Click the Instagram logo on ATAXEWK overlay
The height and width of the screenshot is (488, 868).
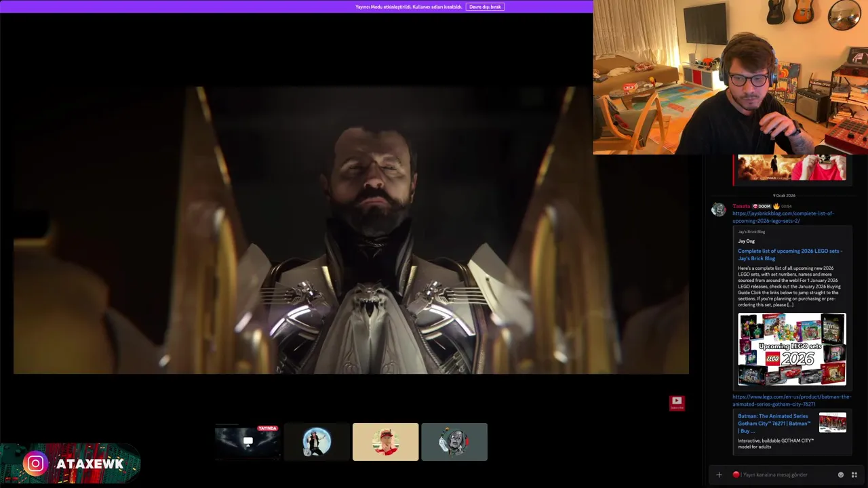click(x=35, y=464)
